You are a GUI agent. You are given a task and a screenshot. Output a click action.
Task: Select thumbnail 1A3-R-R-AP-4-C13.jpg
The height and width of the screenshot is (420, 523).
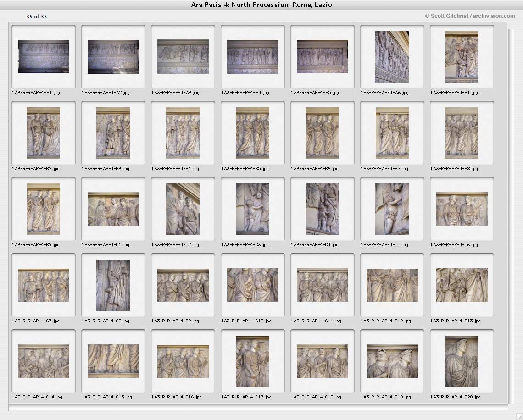[462, 285]
